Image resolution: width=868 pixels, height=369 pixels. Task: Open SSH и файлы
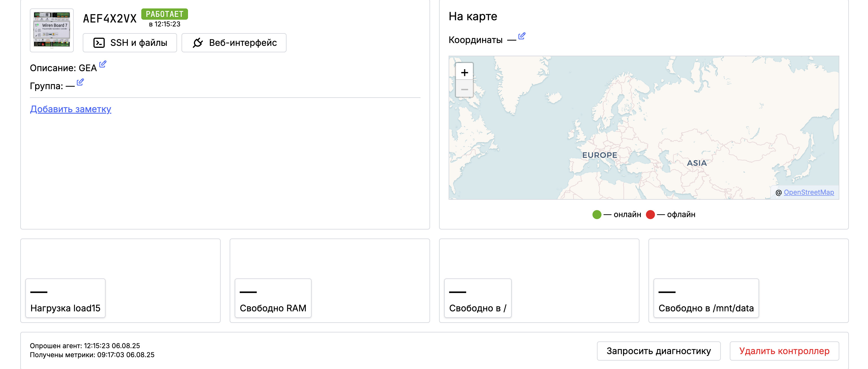coord(130,43)
